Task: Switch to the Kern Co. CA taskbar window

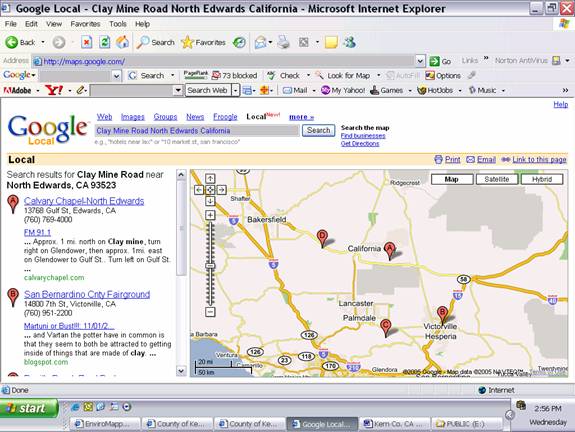Action: tap(394, 424)
